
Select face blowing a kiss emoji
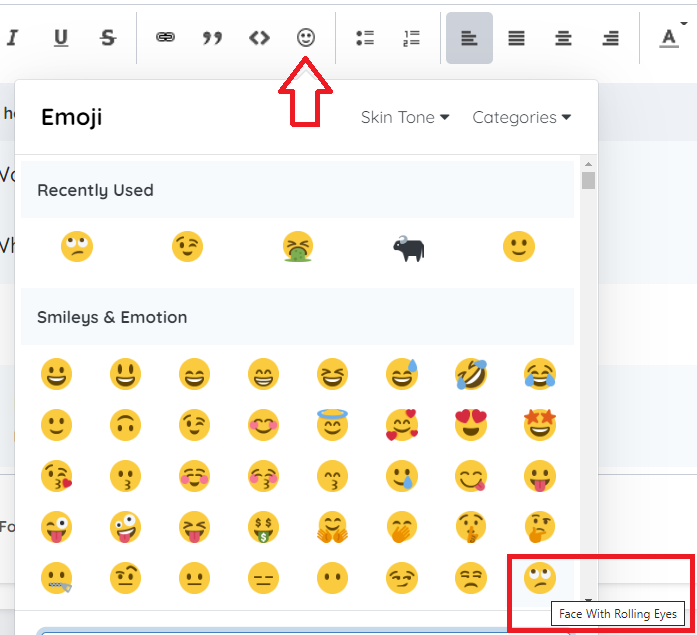[56, 476]
